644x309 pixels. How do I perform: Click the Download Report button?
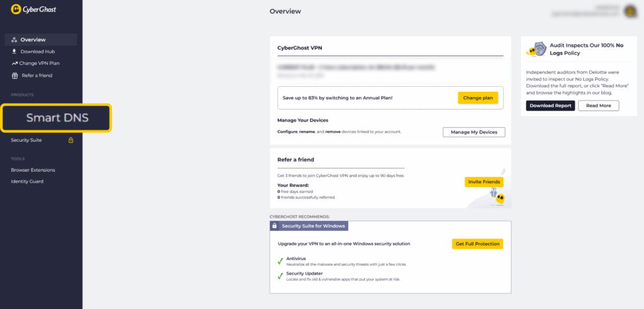tap(550, 106)
